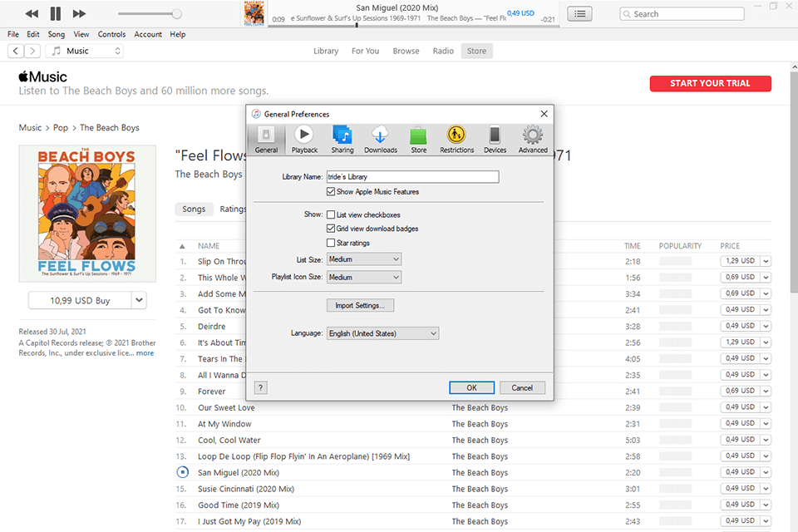
Task: Click the sort arrow in the track list header
Action: pyautogui.click(x=182, y=246)
